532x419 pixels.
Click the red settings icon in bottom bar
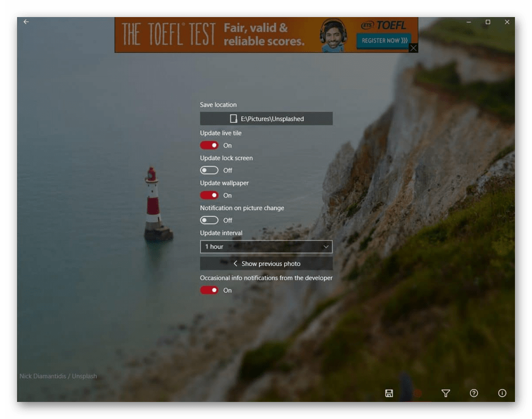pos(418,393)
